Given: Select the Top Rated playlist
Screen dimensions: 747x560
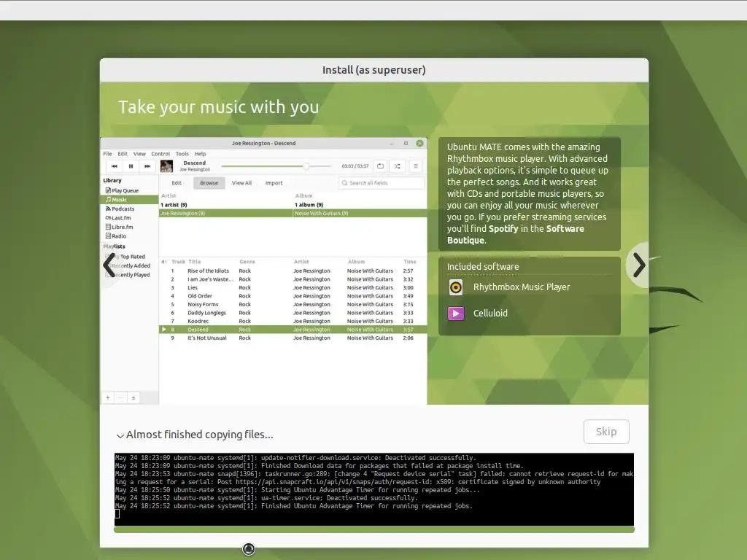Looking at the screenshot, I should tap(132, 256).
